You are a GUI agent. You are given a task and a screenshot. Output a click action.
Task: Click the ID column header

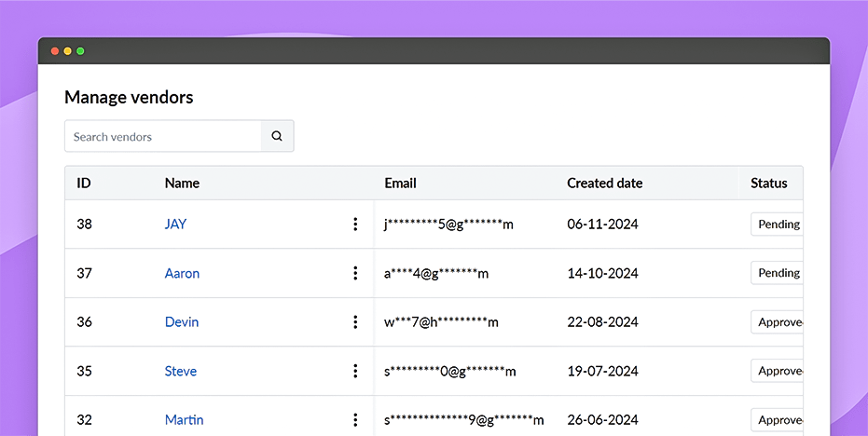[x=84, y=184]
